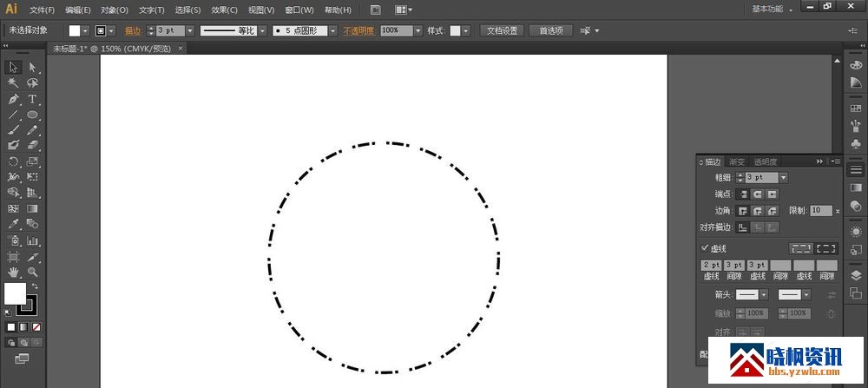Select the Slice tool
The height and width of the screenshot is (388, 868).
33,257
